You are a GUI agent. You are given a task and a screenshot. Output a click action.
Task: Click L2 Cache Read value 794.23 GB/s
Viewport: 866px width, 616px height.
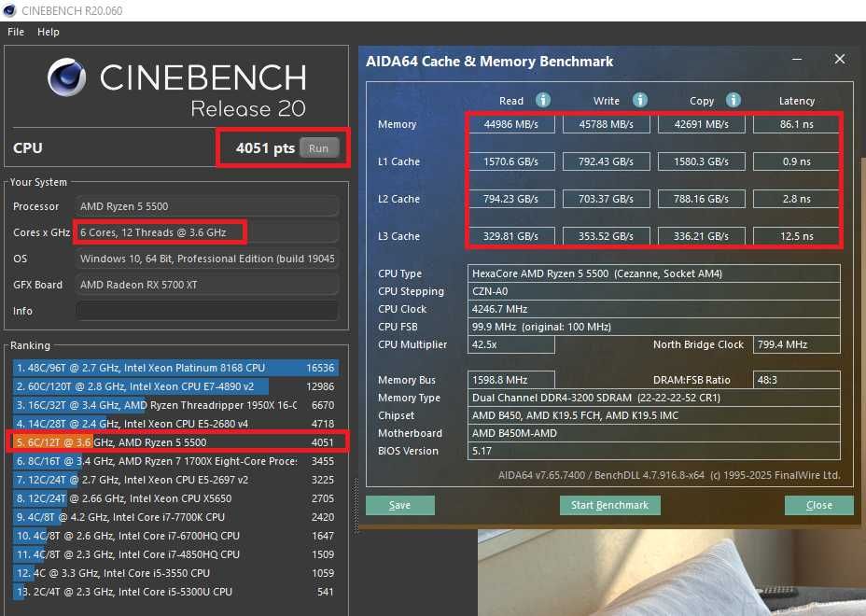[x=510, y=199]
